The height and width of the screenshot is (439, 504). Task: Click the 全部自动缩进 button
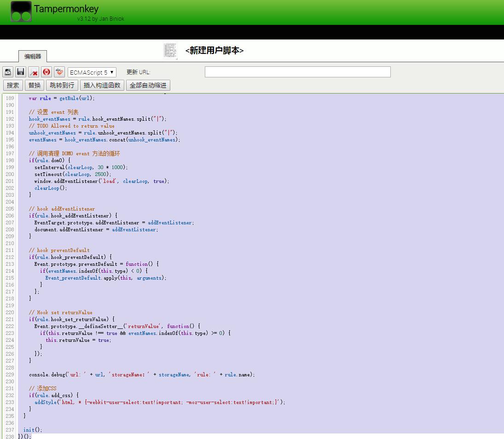[x=148, y=85]
